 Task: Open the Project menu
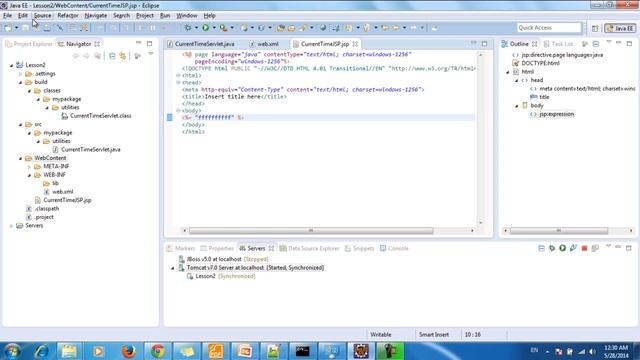[x=144, y=16]
